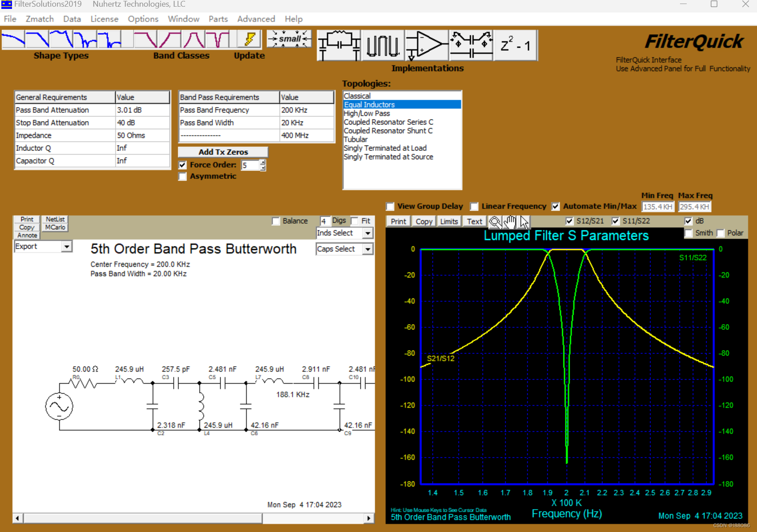Select the gentle-rolloff Gaussian shape type icon
This screenshot has height=532, width=757.
13,39
